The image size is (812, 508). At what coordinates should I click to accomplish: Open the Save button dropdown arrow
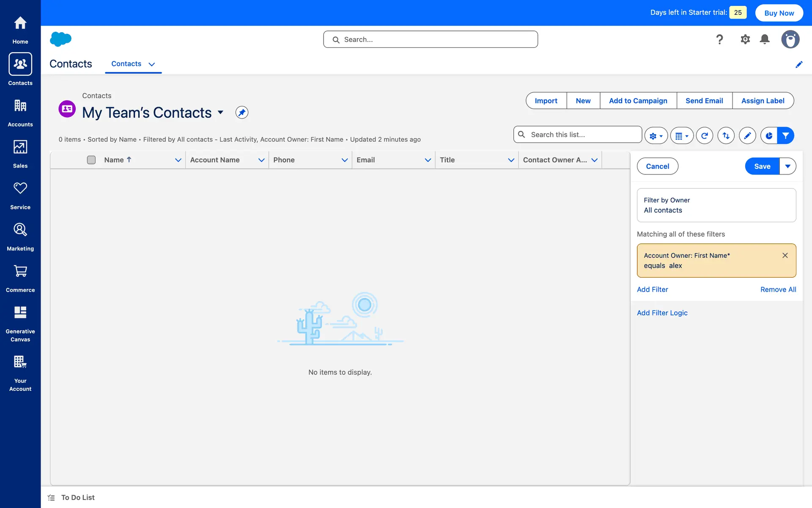(x=787, y=166)
